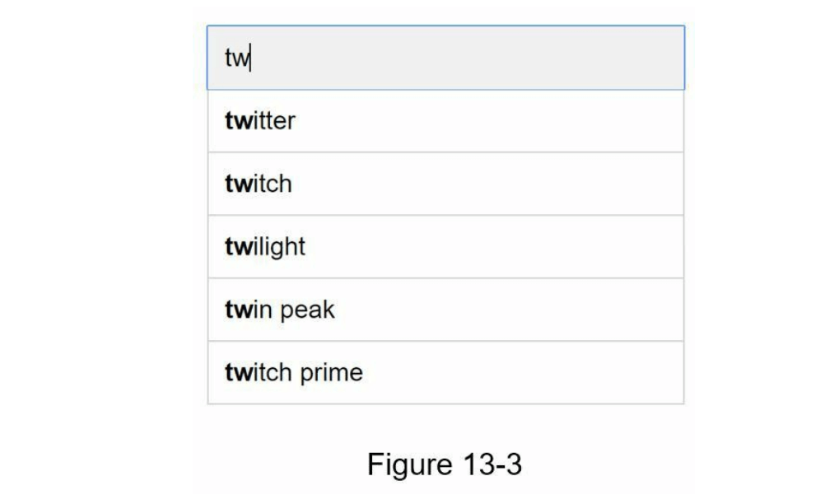This screenshot has width=825, height=504.
Task: Click the word "peak" in the fourth suggestion
Action: (309, 310)
